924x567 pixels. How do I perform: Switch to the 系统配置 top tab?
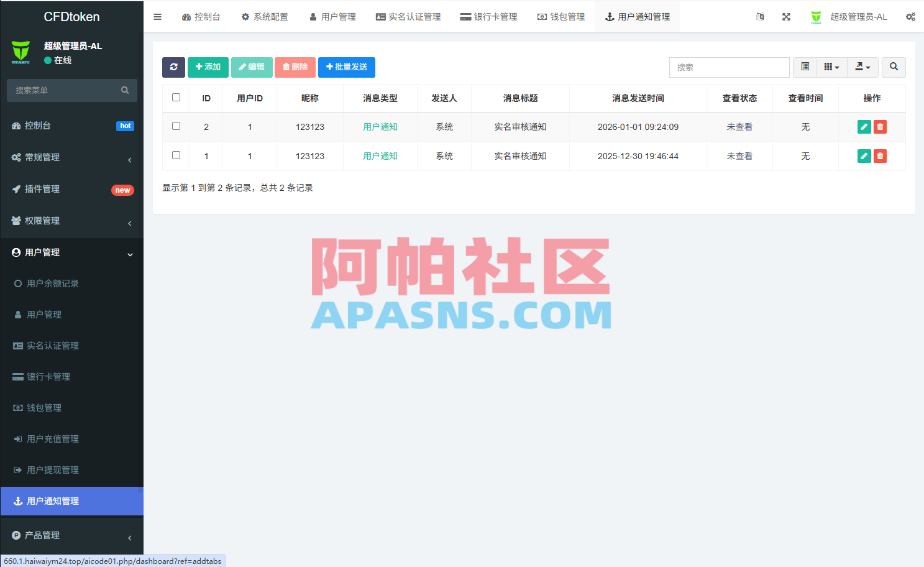pos(265,17)
